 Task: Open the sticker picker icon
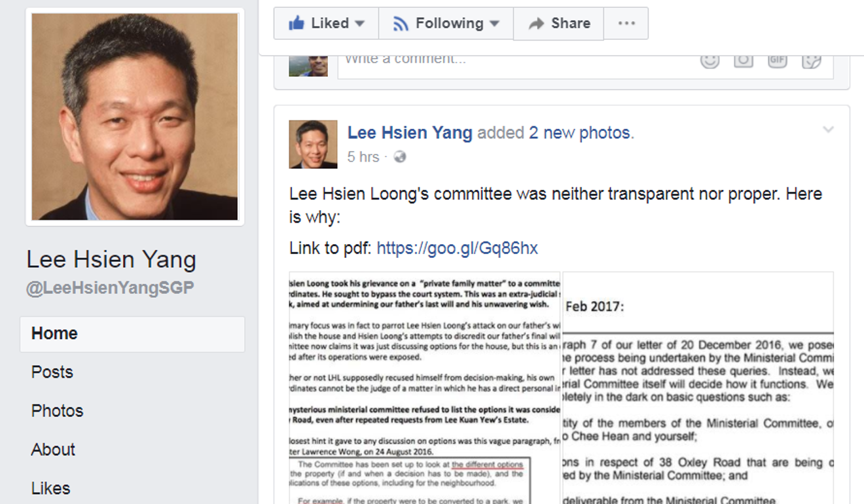(811, 60)
